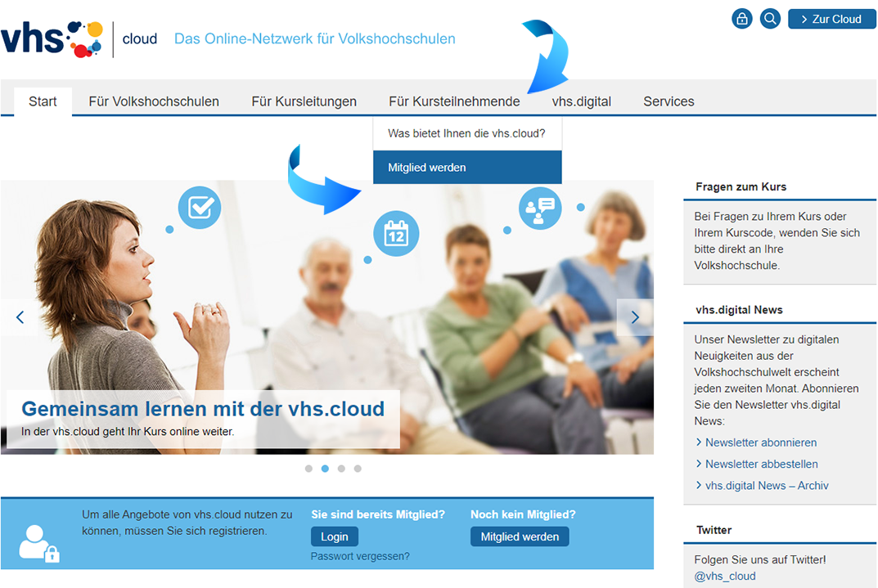The image size is (878, 588).
Task: Click 'Das Online-Netzwerk für Volkshochschulen' tagline
Action: point(315,38)
